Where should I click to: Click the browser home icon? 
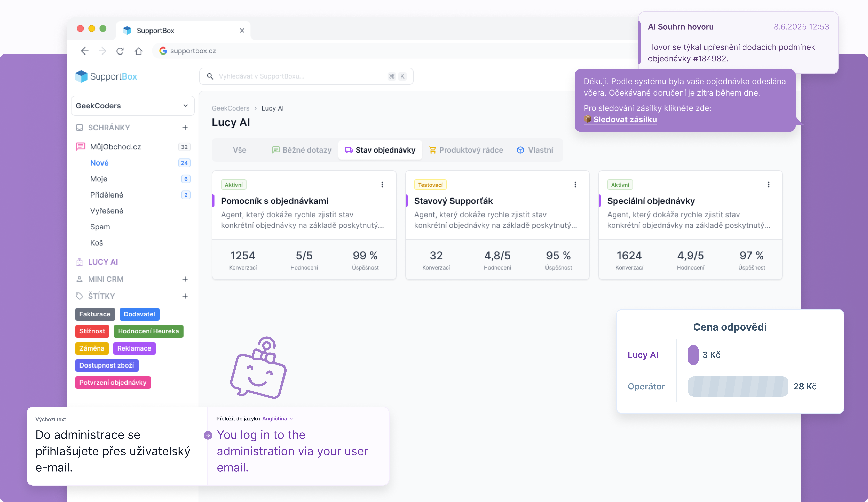(x=138, y=51)
